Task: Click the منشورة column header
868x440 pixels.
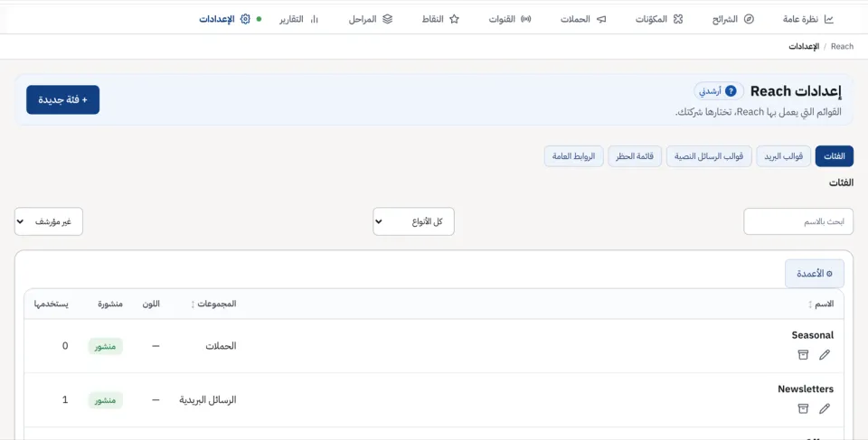Action: coord(110,304)
